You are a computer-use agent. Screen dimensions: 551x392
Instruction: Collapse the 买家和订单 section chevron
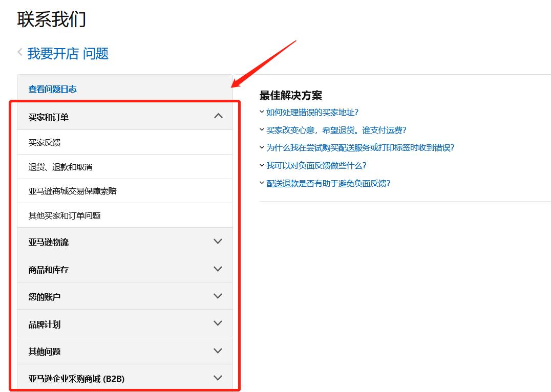218,116
